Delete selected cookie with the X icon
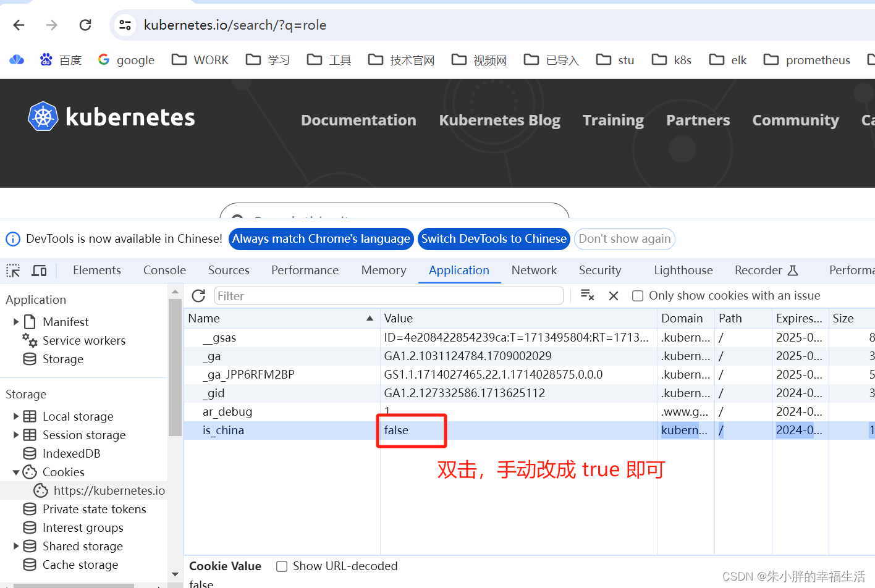 pos(614,296)
